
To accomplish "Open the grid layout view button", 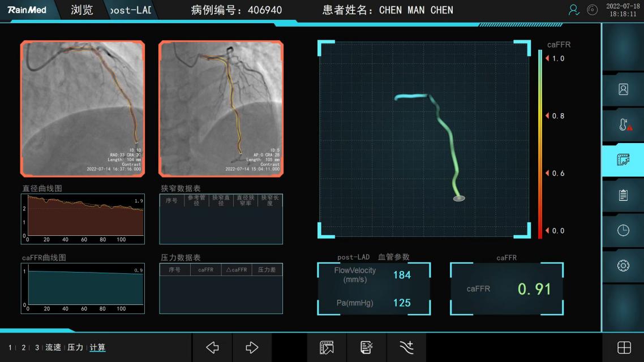I will click(624, 347).
